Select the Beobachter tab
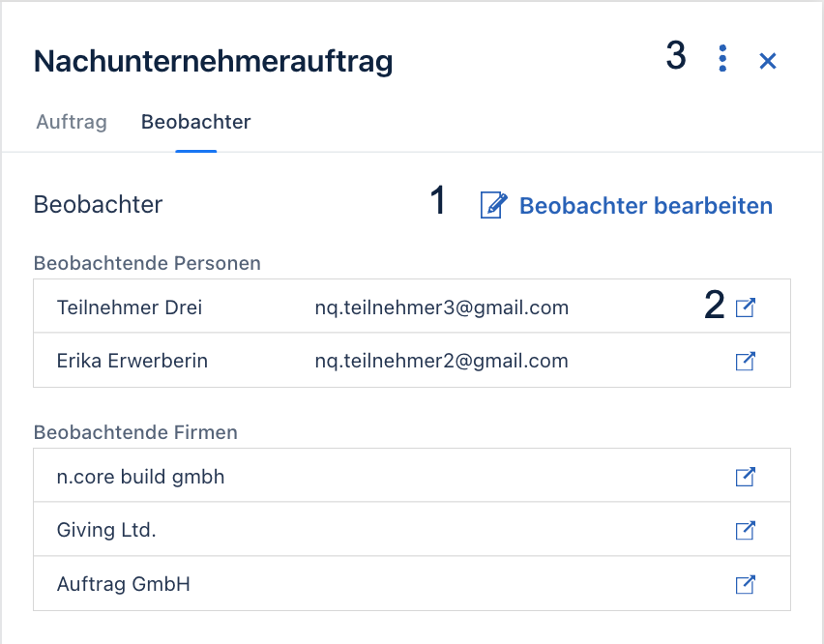 tap(196, 122)
